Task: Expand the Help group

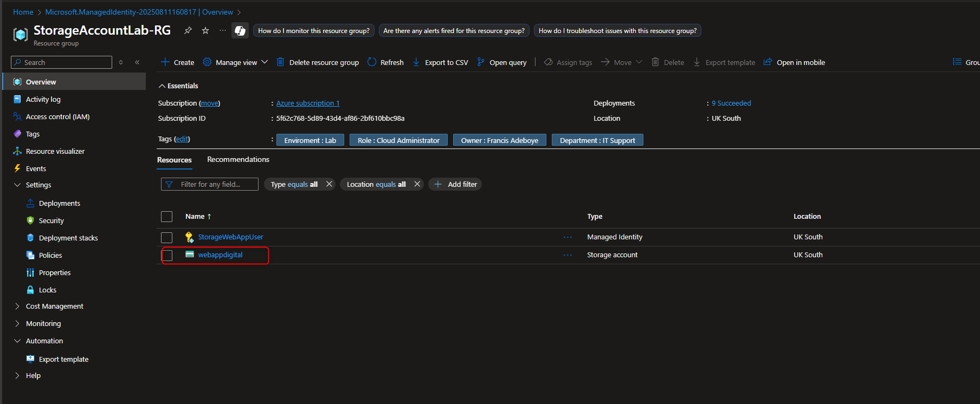Action: [17, 376]
